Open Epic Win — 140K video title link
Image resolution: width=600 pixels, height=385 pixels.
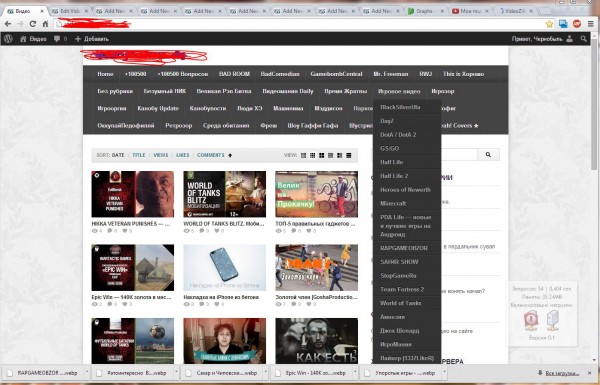coord(132,297)
